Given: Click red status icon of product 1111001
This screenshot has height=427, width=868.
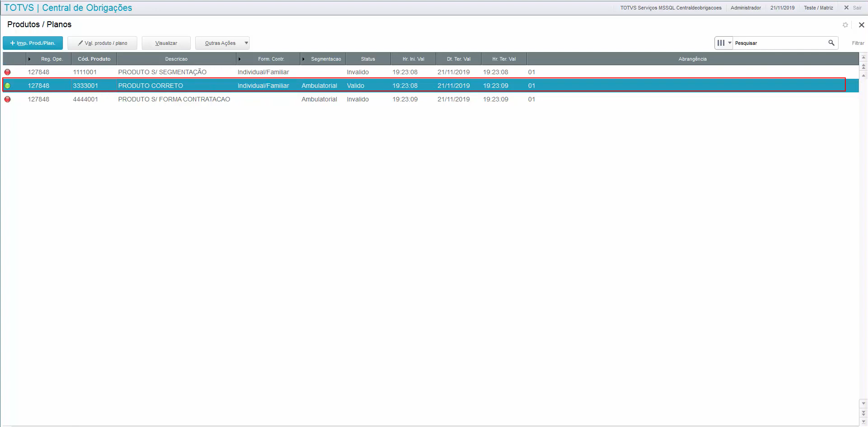Looking at the screenshot, I should (8, 72).
